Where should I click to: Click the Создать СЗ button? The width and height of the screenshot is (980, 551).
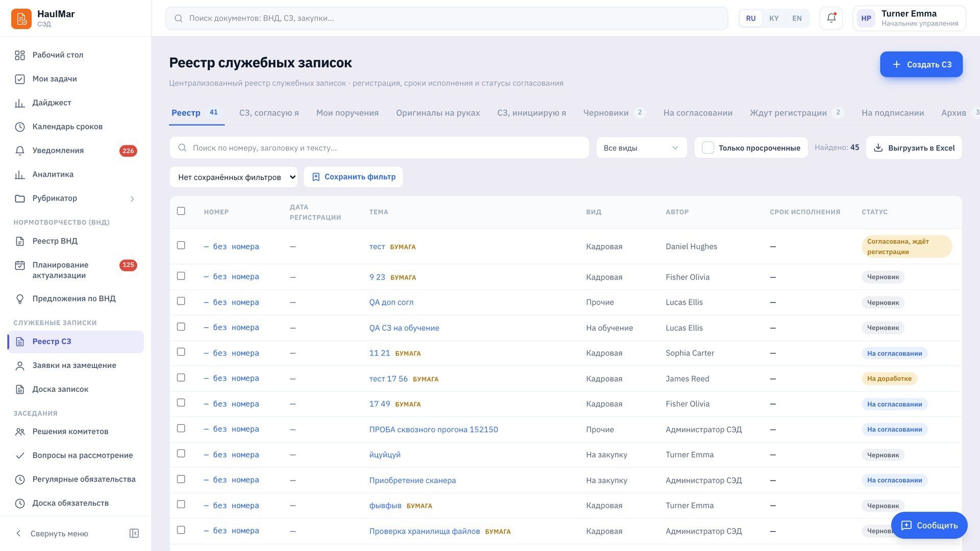click(x=921, y=64)
